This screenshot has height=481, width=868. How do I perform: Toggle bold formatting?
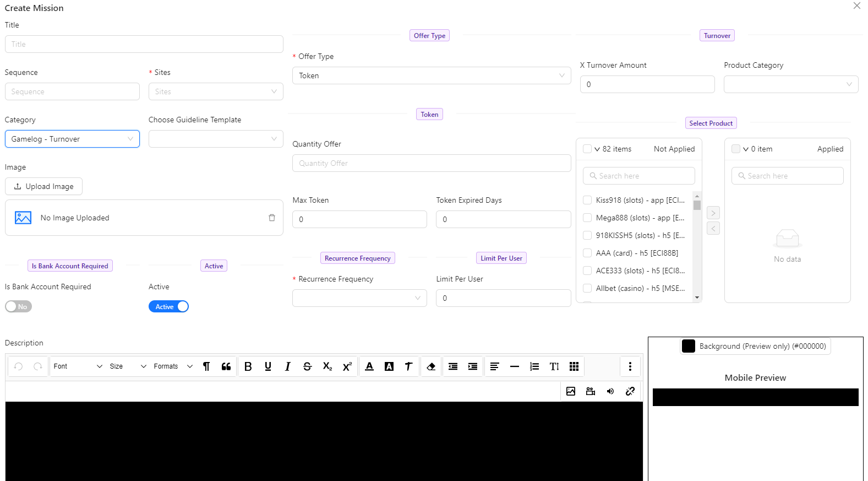248,366
